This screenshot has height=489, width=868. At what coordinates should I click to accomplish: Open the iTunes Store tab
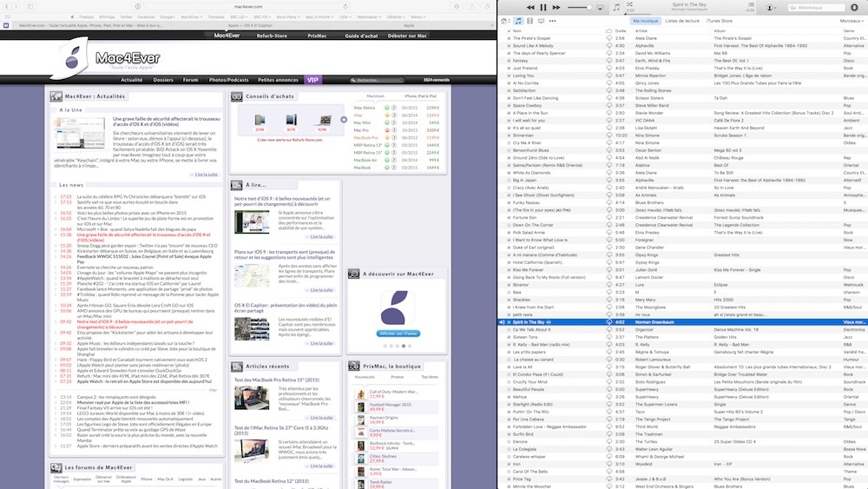(719, 21)
